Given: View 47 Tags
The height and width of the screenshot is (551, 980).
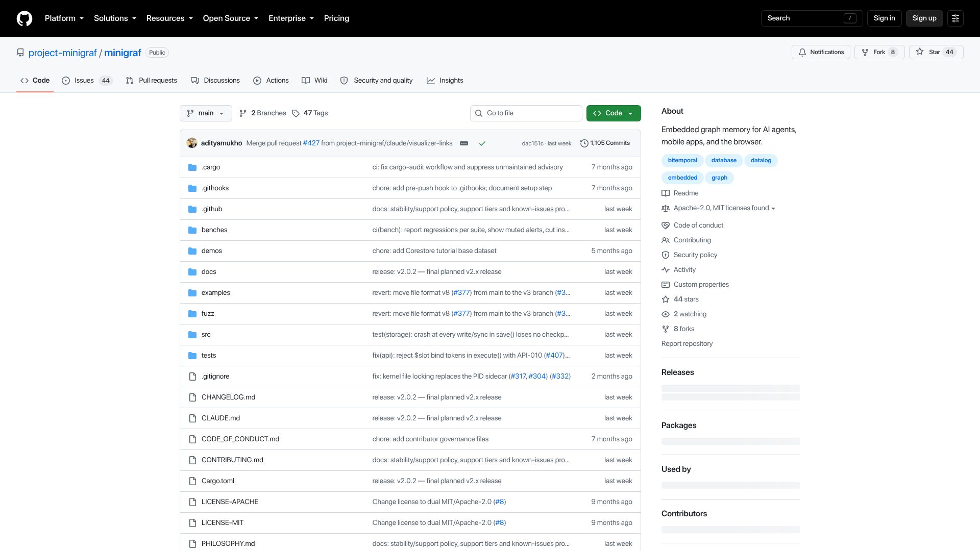Looking at the screenshot, I should click(310, 113).
